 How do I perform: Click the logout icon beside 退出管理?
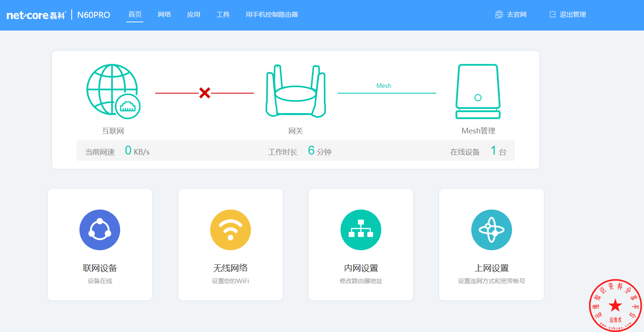pos(553,15)
